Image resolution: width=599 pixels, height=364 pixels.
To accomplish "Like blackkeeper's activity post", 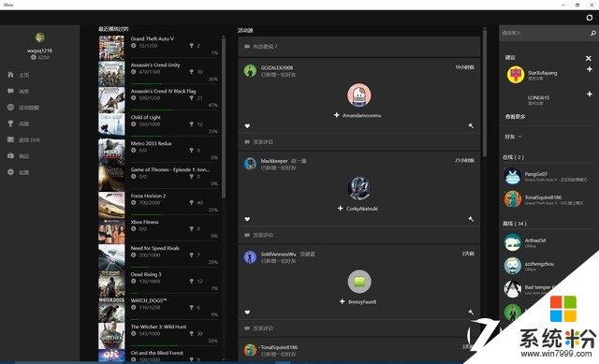I will click(247, 219).
